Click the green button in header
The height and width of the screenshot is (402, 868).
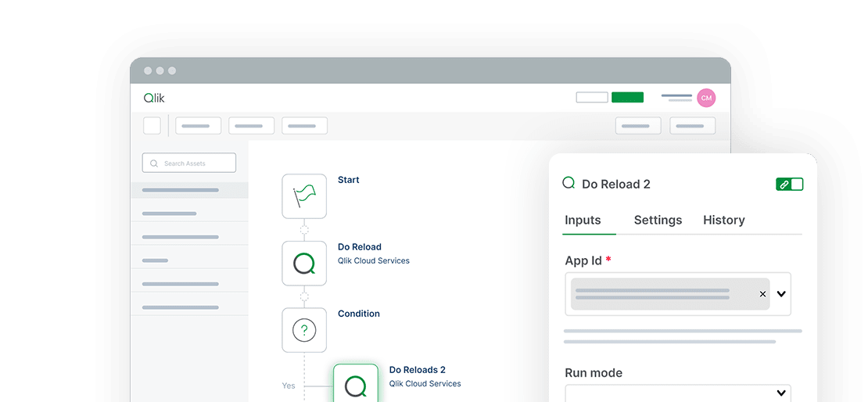coord(627,98)
